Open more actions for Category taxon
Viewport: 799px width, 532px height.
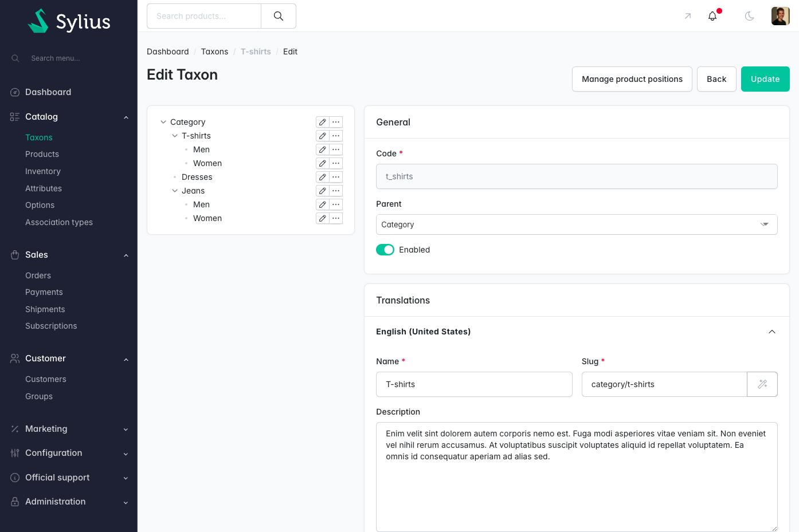(336, 122)
